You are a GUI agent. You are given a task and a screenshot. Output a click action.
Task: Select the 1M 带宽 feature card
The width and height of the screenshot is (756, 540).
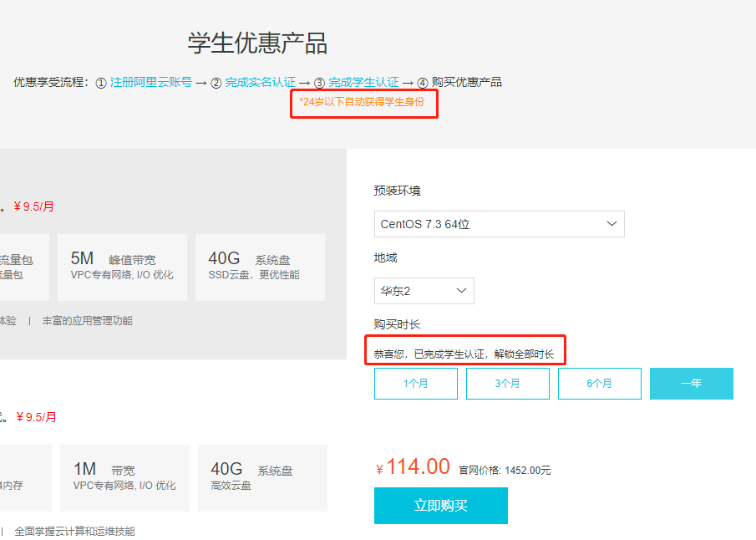click(x=124, y=477)
